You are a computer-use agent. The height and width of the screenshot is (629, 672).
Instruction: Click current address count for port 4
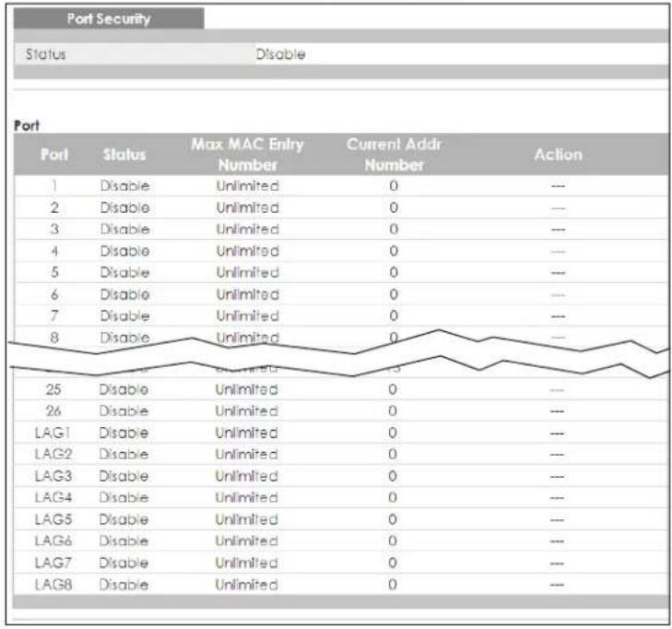394,251
